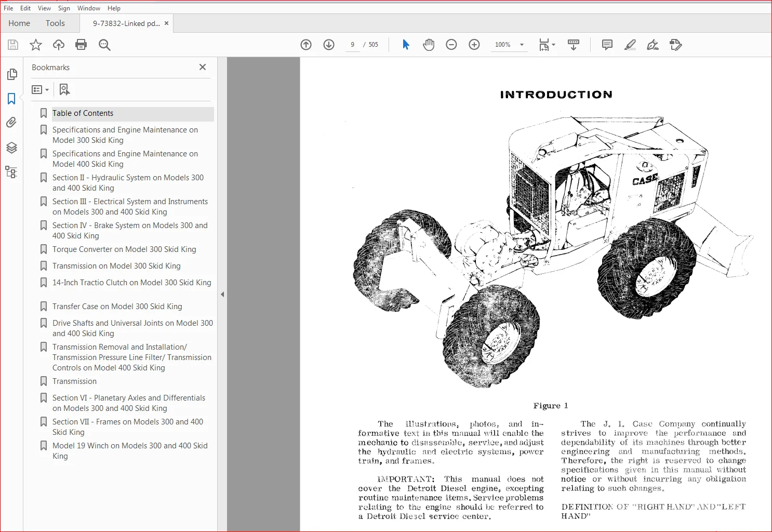Open Model 19 Winch bookmark
772x532 pixels.
point(130,451)
